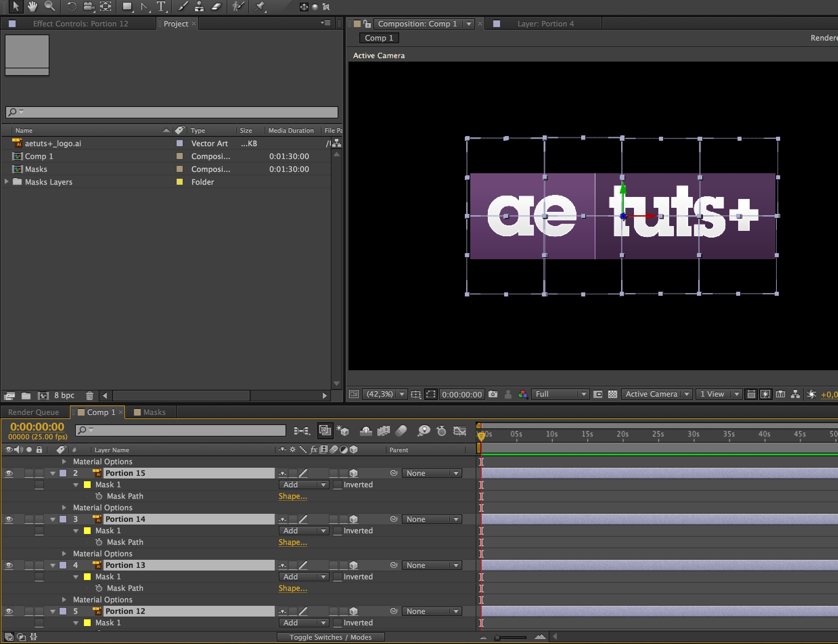Open the composition flowchart icon in viewer

(795, 394)
